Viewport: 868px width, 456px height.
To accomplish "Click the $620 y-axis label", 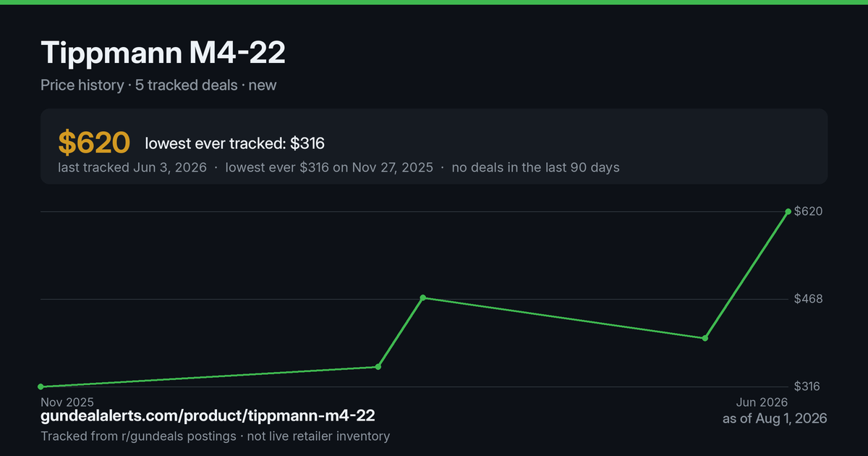I will pyautogui.click(x=808, y=211).
